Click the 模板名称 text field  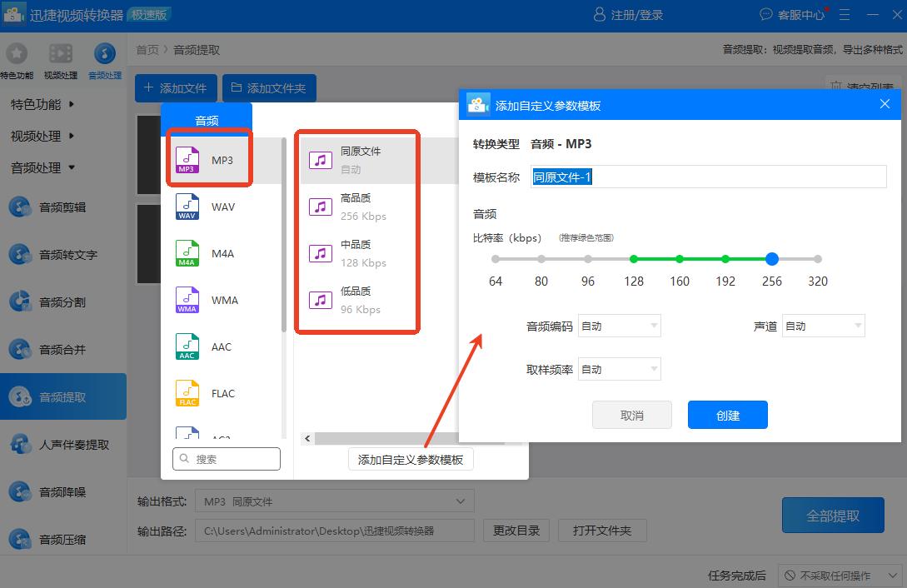[708, 177]
